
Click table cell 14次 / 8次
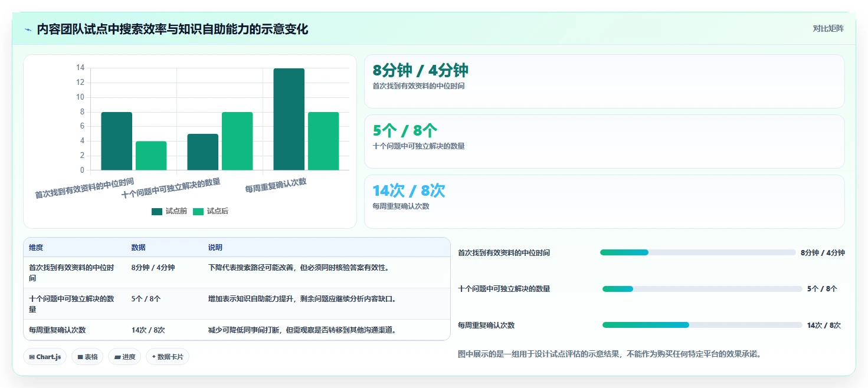[x=148, y=330]
